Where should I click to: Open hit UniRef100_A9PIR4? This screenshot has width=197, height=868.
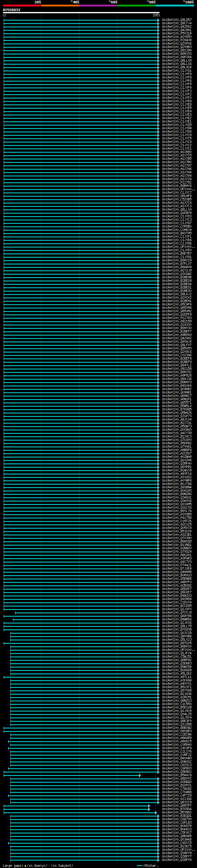(177, 57)
